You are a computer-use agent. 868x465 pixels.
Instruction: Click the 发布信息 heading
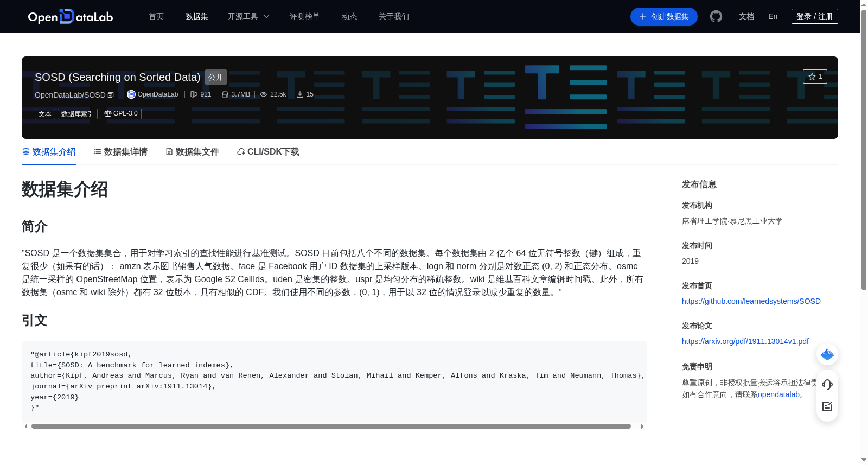699,184
